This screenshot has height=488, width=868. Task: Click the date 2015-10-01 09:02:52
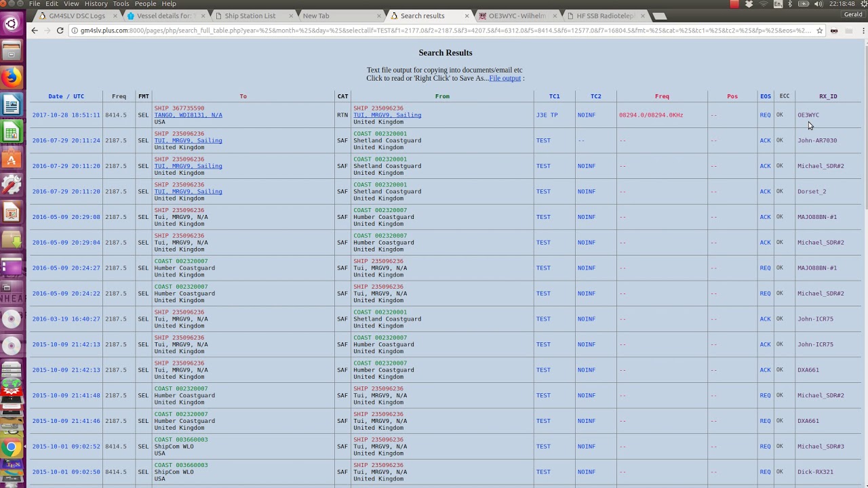pos(66,446)
